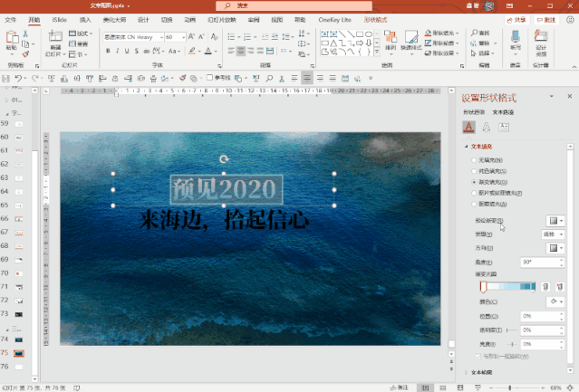Toggle the guides checkbox in quick toolbar

click(209, 78)
